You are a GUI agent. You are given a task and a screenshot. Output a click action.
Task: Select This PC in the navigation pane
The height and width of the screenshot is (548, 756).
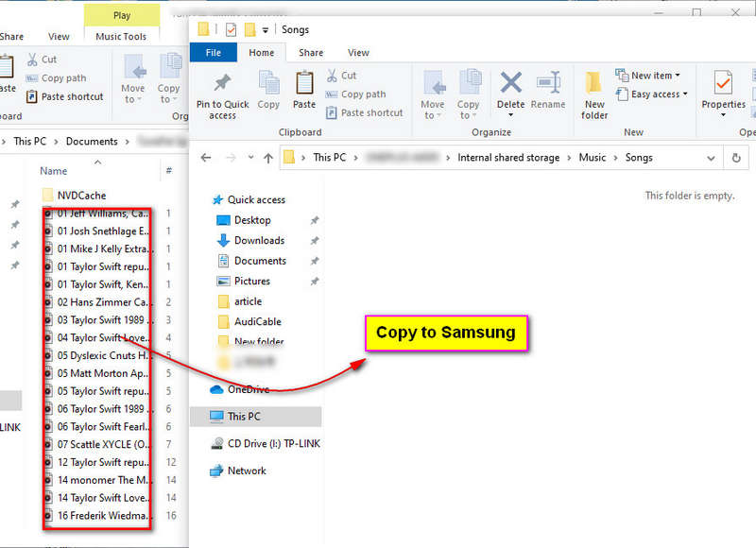point(256,417)
